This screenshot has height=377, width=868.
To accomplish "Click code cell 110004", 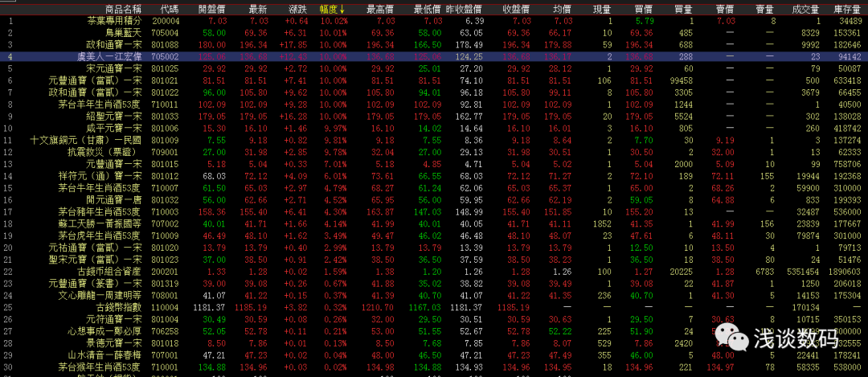I will [x=165, y=307].
